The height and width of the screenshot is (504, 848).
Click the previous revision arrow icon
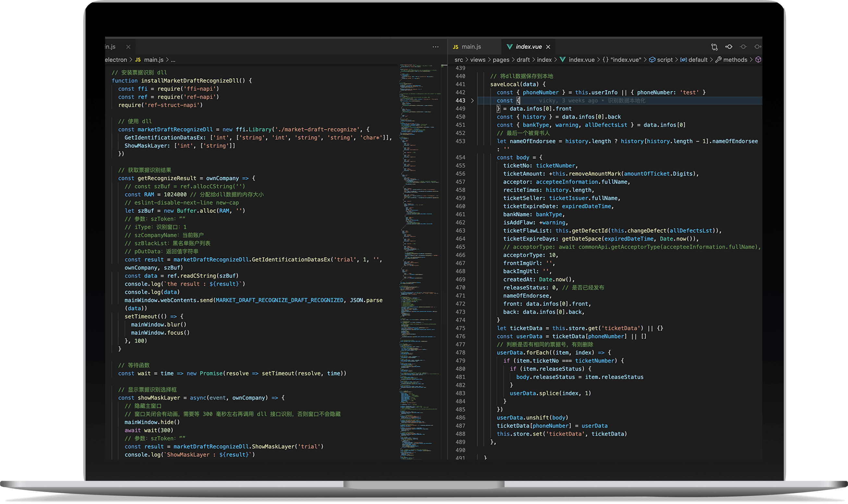click(x=729, y=47)
